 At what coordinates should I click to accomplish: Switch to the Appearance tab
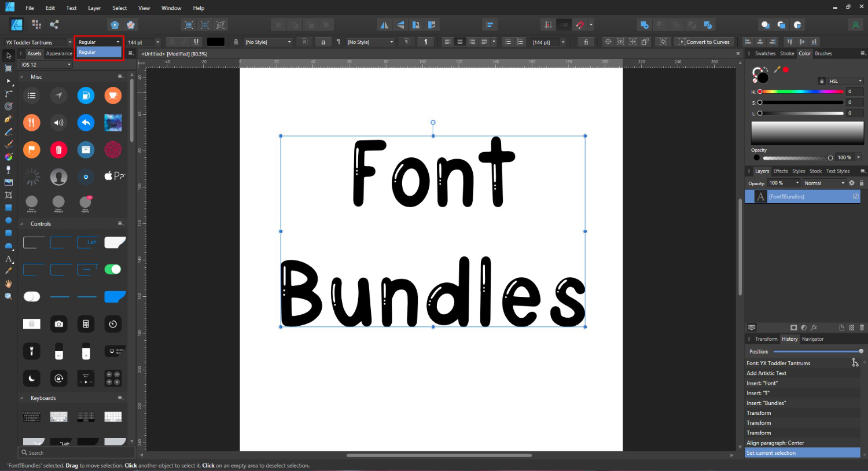[59, 54]
